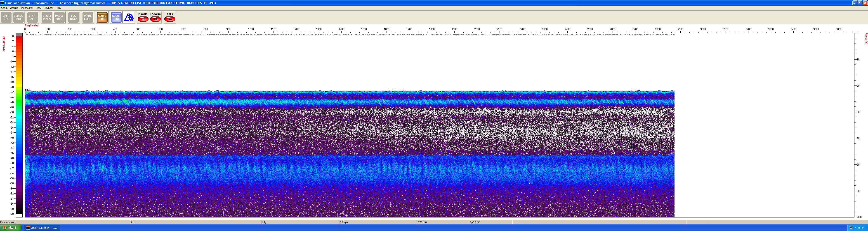The width and height of the screenshot is (868, 231).
Task: Click the 0.0 cps status entry
Action: pyautogui.click(x=344, y=222)
